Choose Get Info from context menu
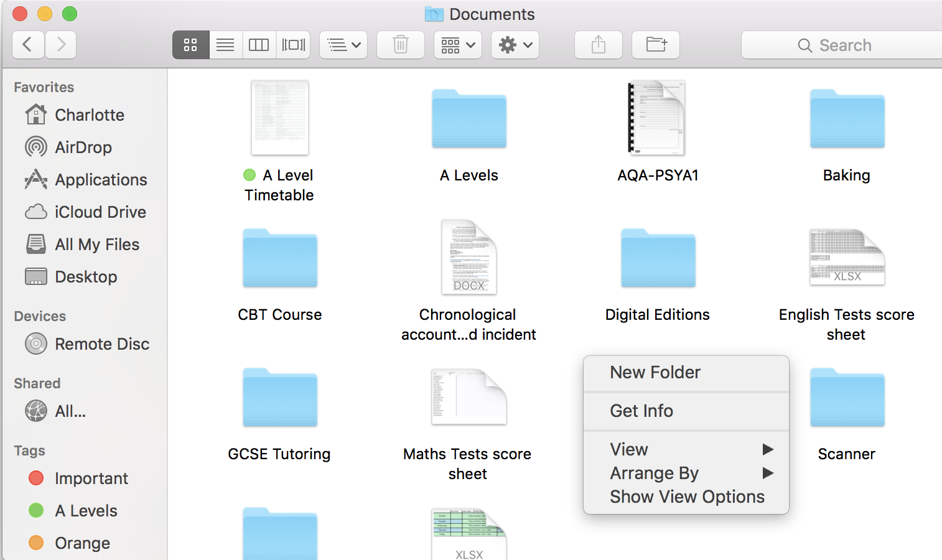 [x=686, y=411]
